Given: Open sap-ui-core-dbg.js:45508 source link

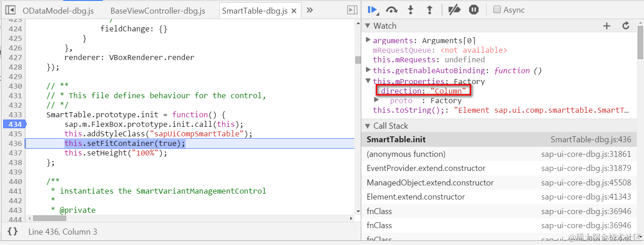Looking at the screenshot, I should click(x=586, y=183).
